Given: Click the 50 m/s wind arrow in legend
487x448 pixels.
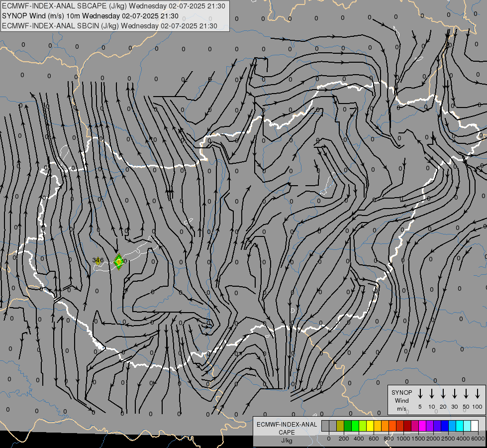Looking at the screenshot, I should [466, 394].
